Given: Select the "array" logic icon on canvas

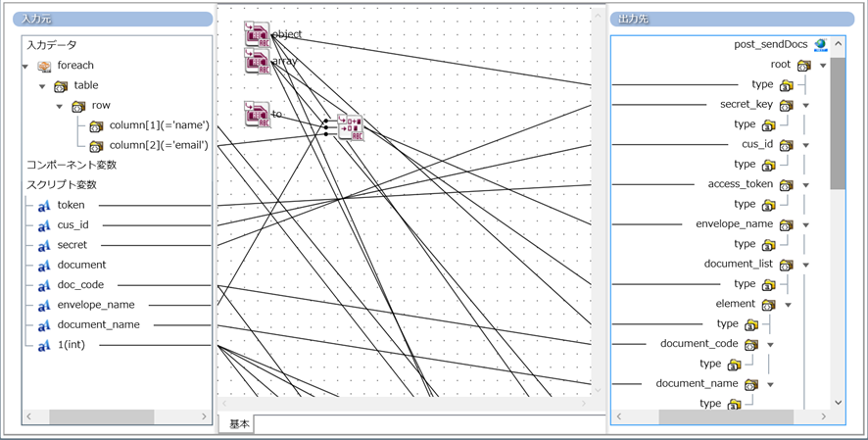Looking at the screenshot, I should pos(257,62).
